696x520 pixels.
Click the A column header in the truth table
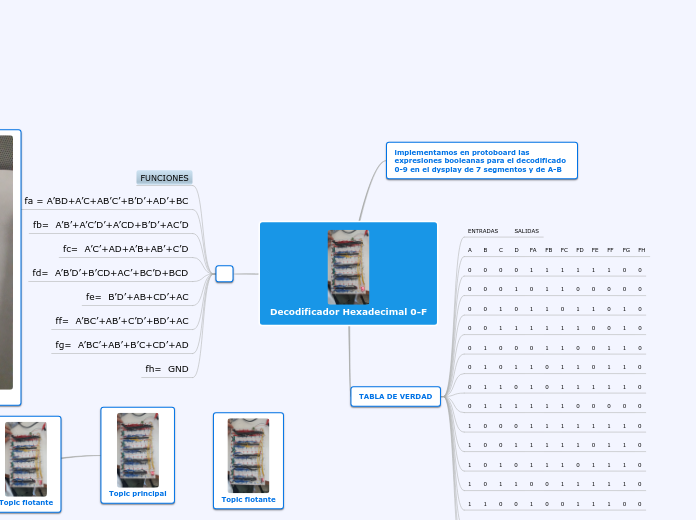point(470,250)
